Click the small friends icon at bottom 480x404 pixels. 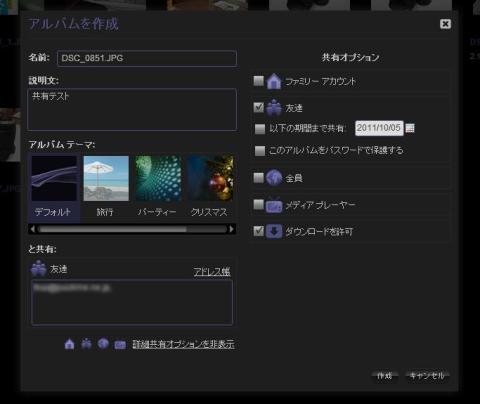(x=87, y=344)
